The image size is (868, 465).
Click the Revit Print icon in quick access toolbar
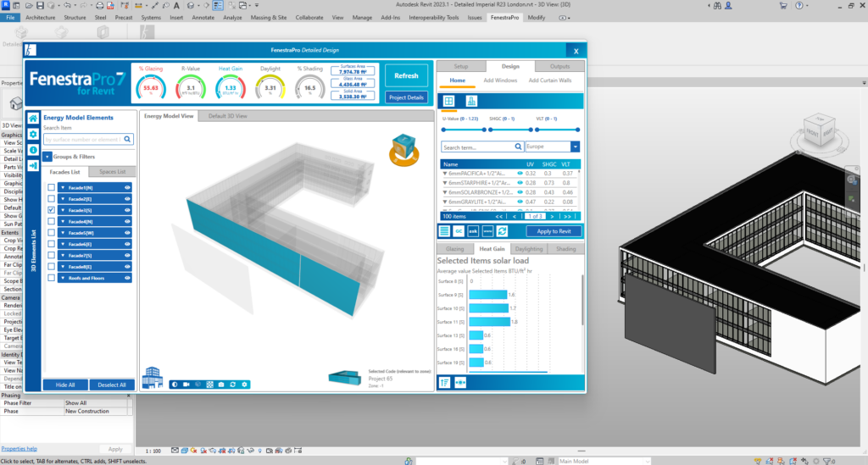click(100, 6)
